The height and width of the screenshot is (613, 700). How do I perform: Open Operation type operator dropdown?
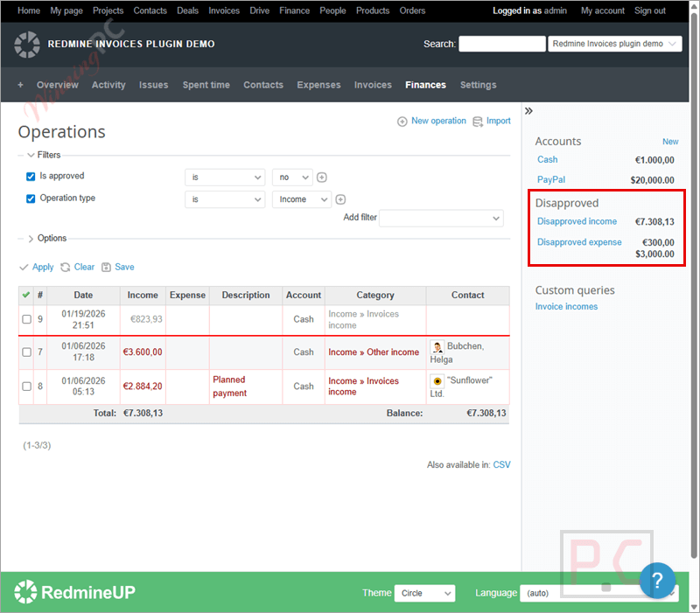[225, 199]
